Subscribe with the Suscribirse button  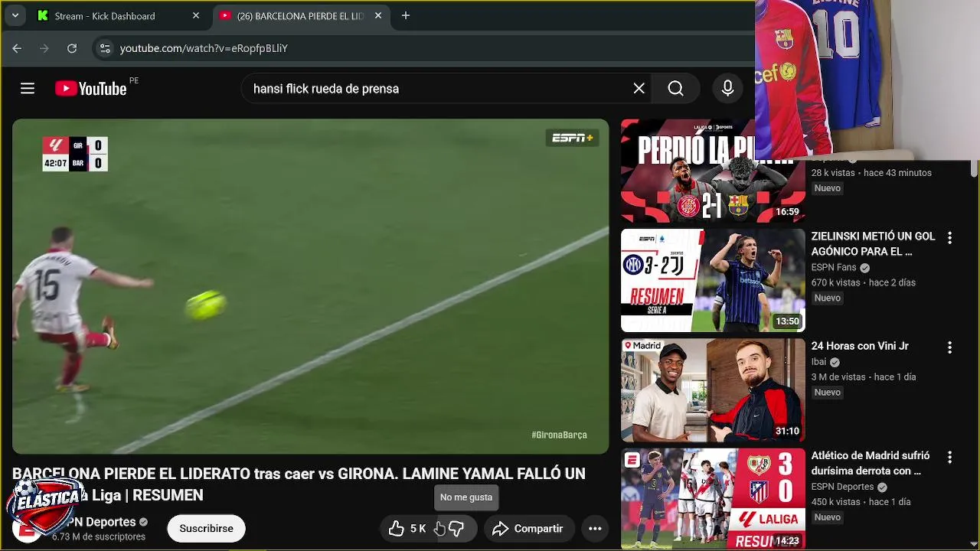[x=206, y=529]
